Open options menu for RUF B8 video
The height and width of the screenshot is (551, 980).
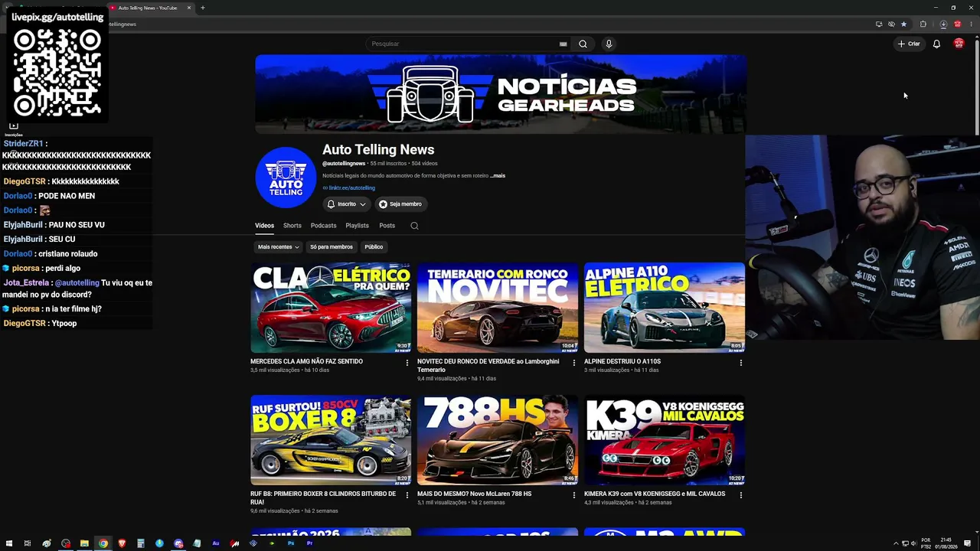(407, 495)
